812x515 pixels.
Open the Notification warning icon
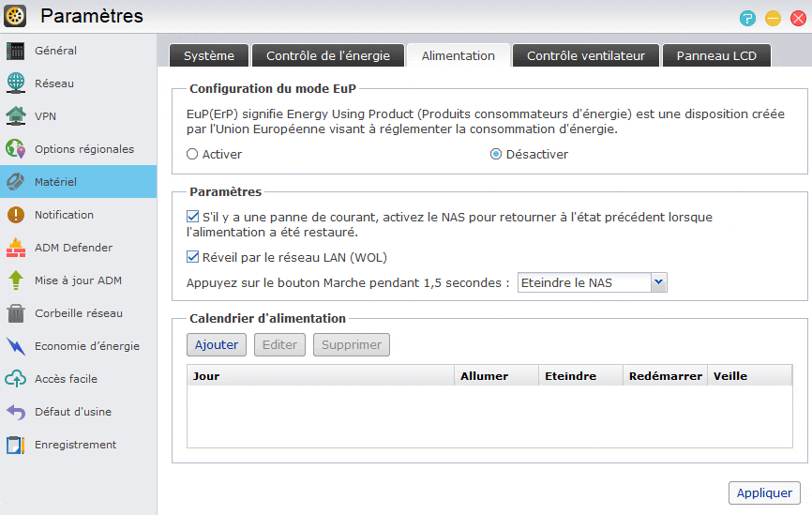(x=16, y=215)
